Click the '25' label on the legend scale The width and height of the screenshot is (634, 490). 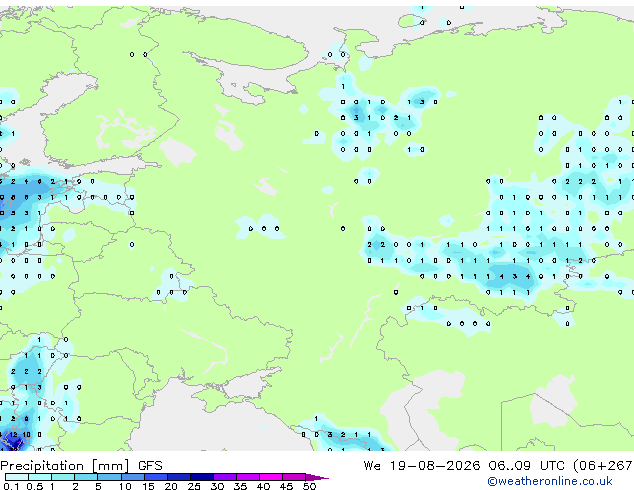(x=194, y=486)
